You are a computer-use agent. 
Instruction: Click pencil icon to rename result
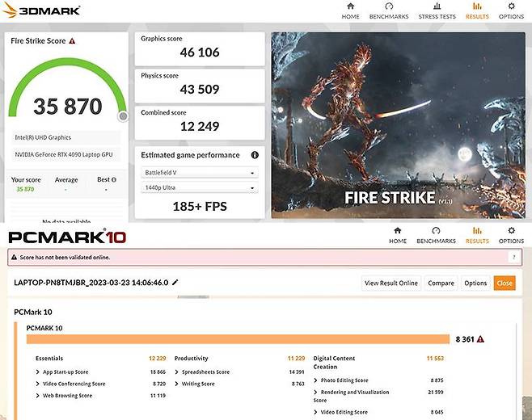click(175, 282)
